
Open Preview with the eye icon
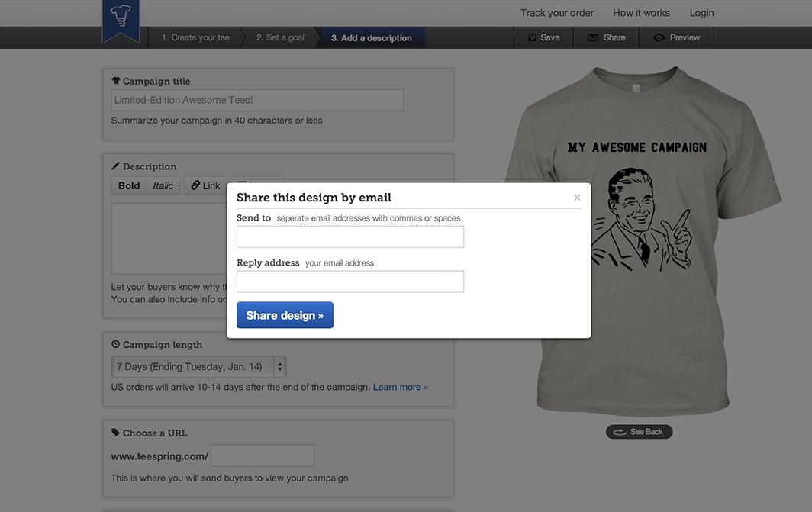click(x=677, y=38)
